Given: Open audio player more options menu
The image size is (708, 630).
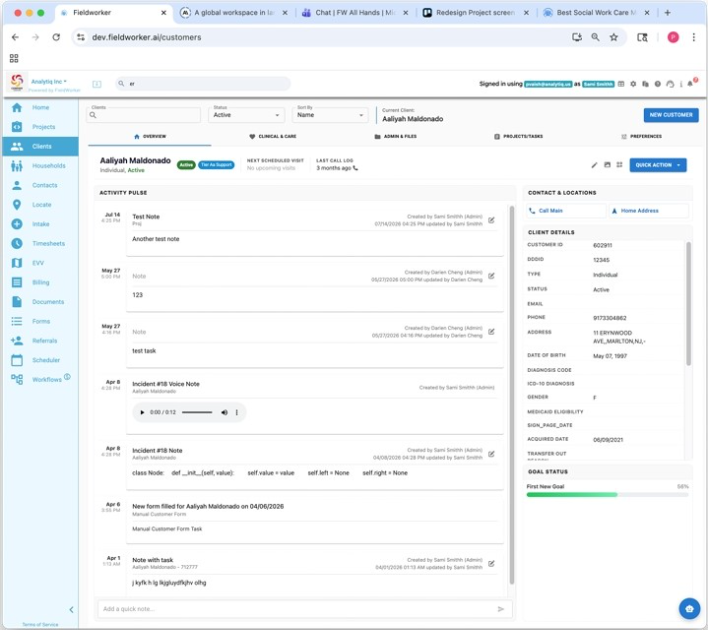Looking at the screenshot, I should coord(237,412).
